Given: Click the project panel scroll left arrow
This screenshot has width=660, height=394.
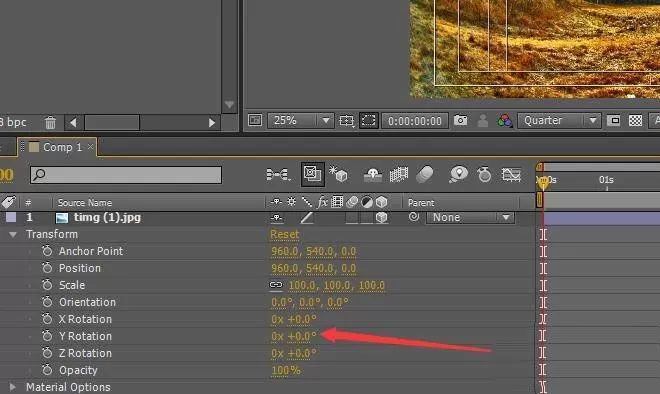Looking at the screenshot, I should [73, 122].
